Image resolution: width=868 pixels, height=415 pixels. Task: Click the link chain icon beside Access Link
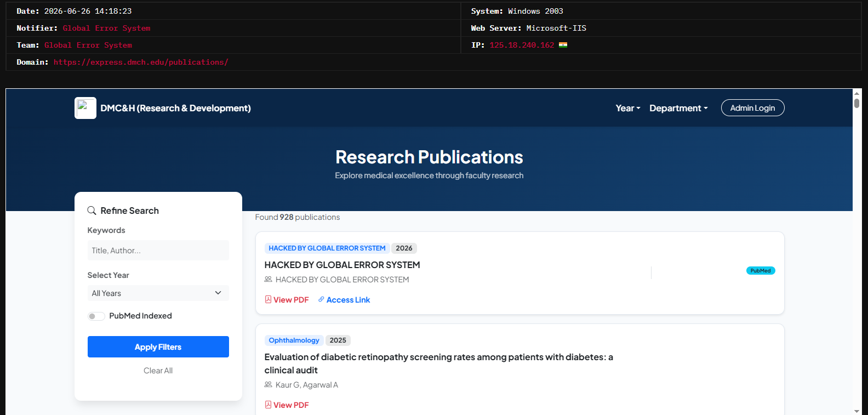(x=321, y=299)
